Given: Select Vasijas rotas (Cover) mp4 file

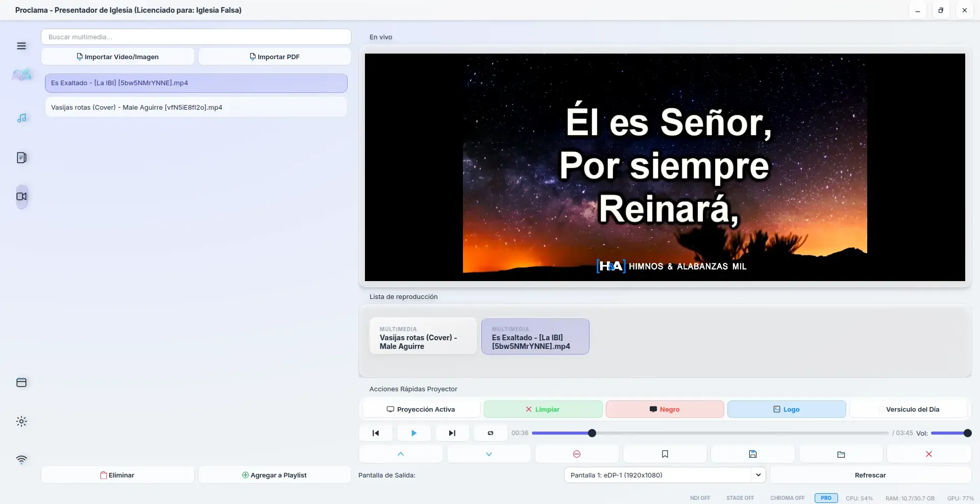Looking at the screenshot, I should (x=196, y=107).
